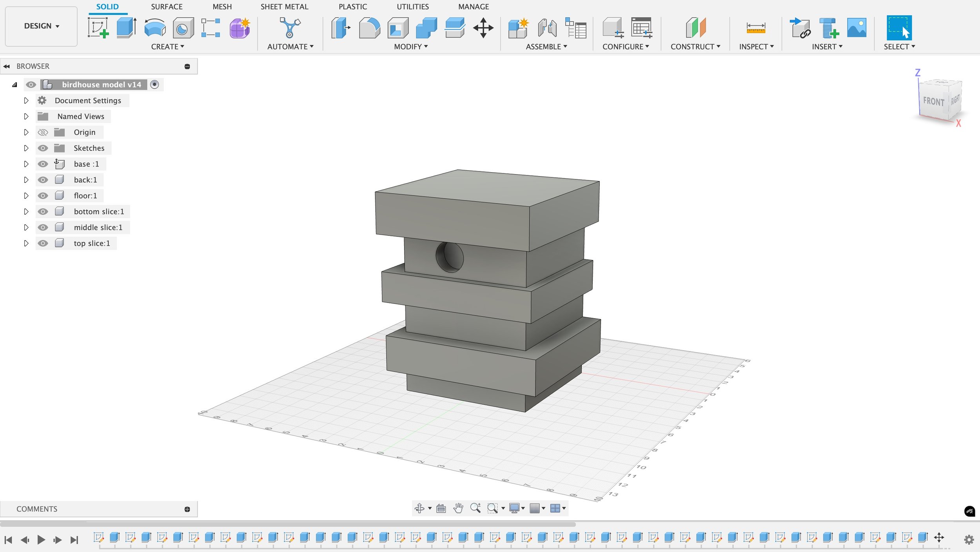Click the New Component icon
980x552 pixels.
point(518,28)
